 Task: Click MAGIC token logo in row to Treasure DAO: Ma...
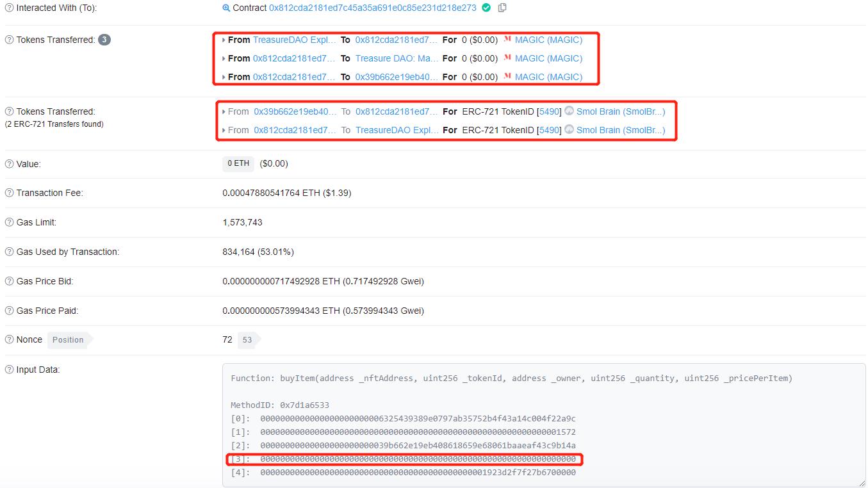point(507,58)
